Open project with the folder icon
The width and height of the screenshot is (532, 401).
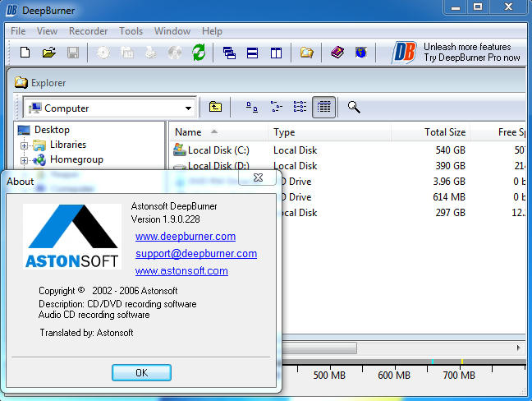click(49, 53)
